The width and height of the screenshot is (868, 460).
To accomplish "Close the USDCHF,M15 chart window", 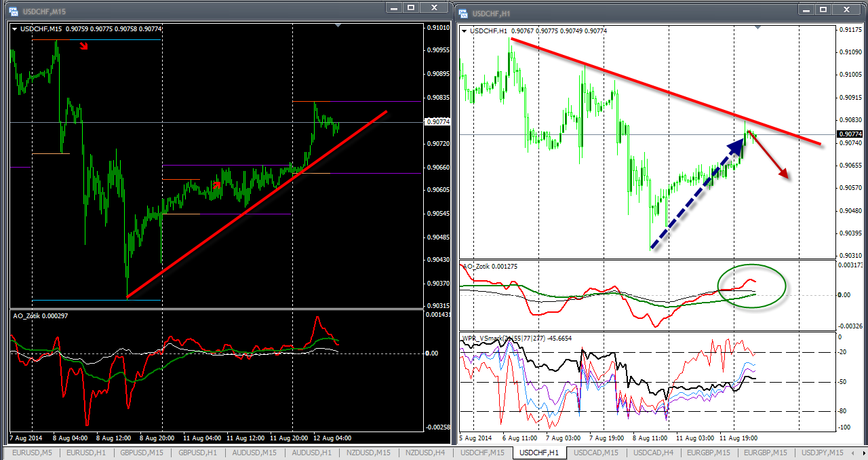I will click(x=434, y=7).
